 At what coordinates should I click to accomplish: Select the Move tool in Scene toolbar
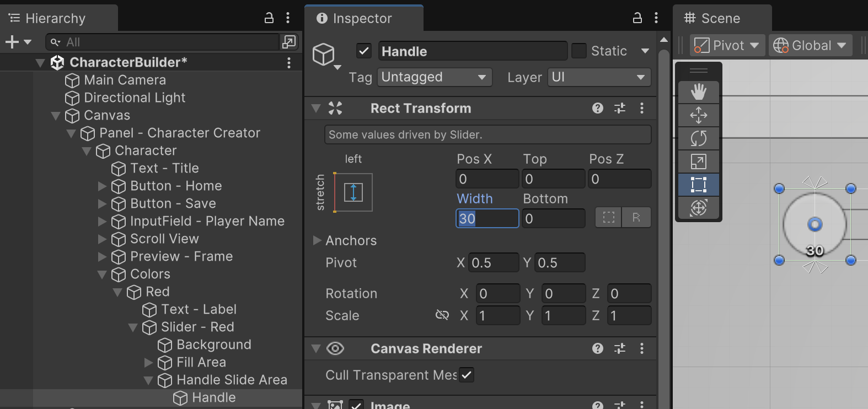click(x=698, y=115)
